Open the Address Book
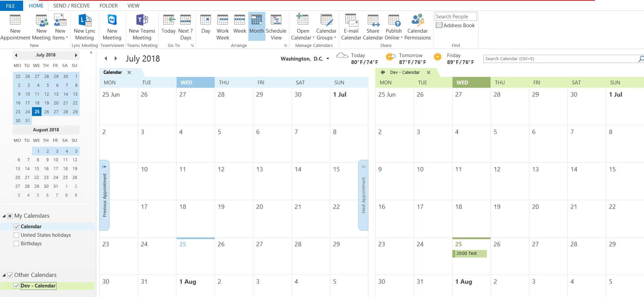Viewport: 644px width, 297px height. pos(455,25)
